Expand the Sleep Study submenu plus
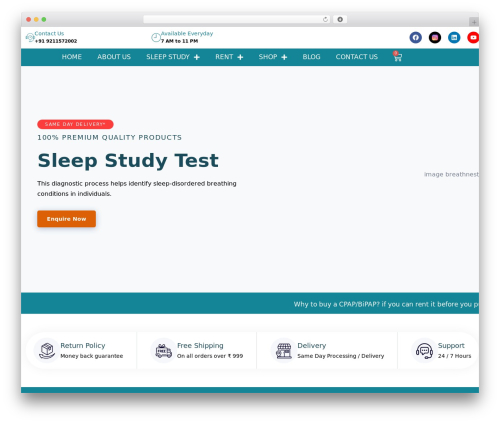This screenshot has width=500, height=423. pyautogui.click(x=197, y=57)
